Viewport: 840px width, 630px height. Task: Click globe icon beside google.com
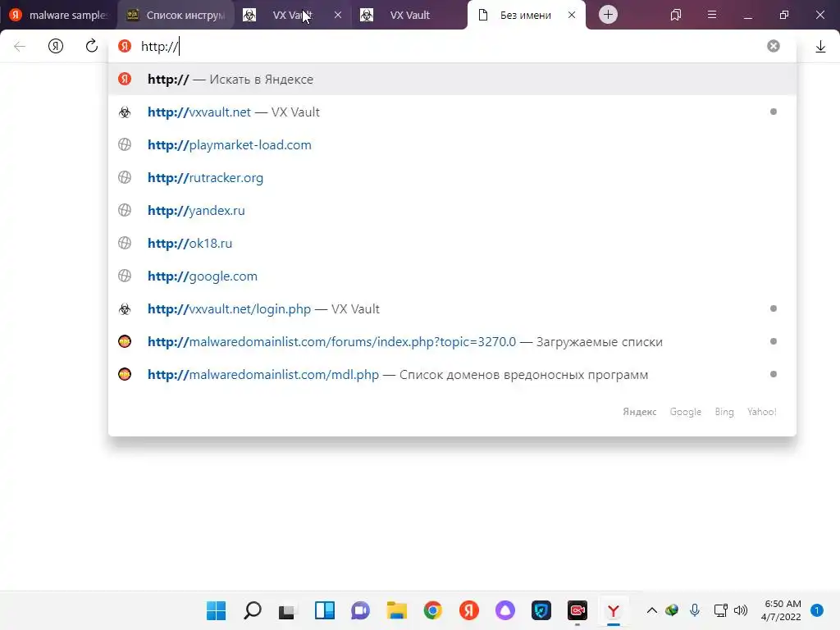[125, 276]
